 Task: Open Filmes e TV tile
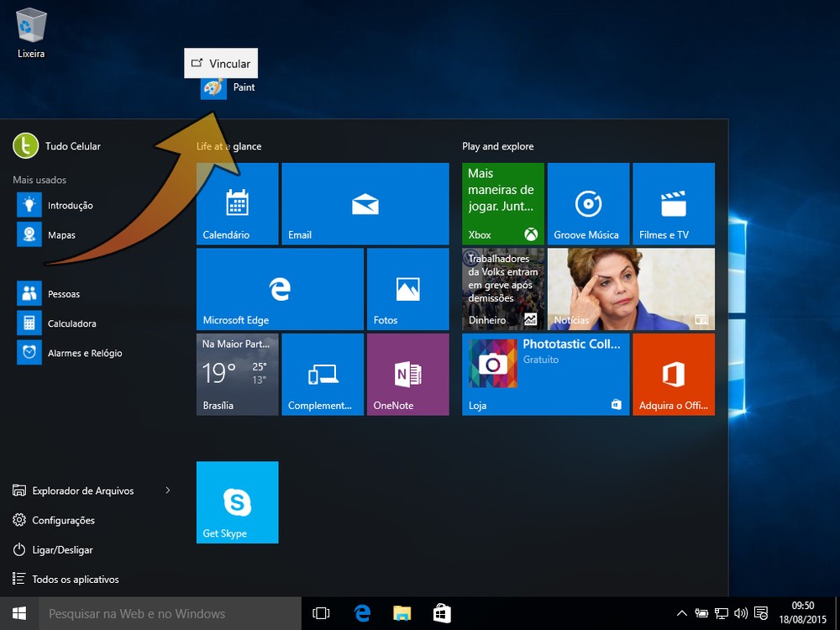coord(673,204)
